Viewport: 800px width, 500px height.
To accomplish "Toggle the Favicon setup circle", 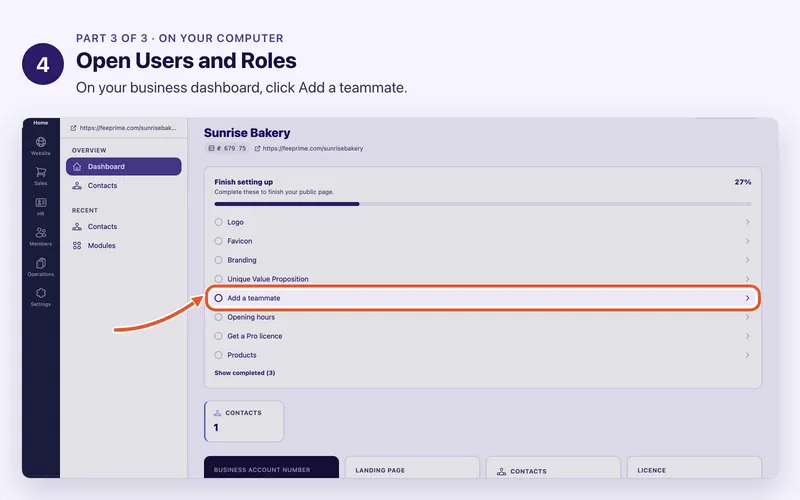I will [218, 241].
